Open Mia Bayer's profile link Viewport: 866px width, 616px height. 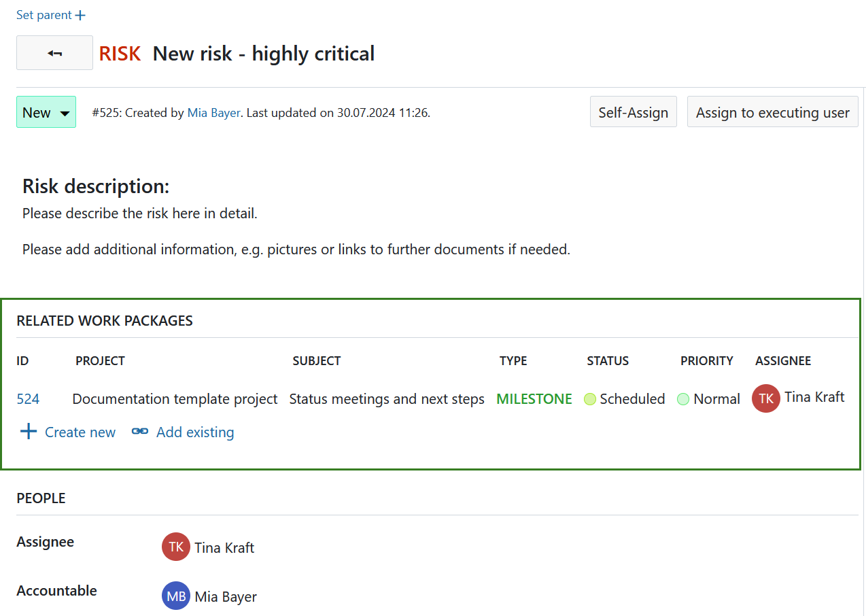[x=213, y=112]
